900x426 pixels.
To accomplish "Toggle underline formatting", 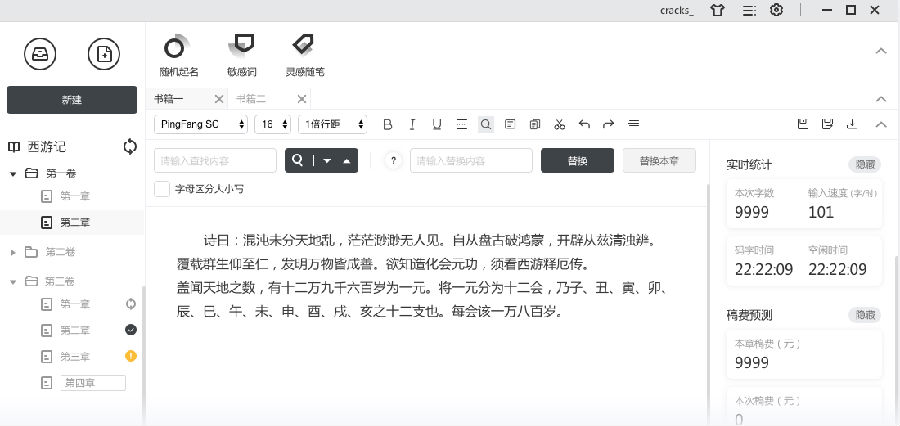I will point(437,124).
